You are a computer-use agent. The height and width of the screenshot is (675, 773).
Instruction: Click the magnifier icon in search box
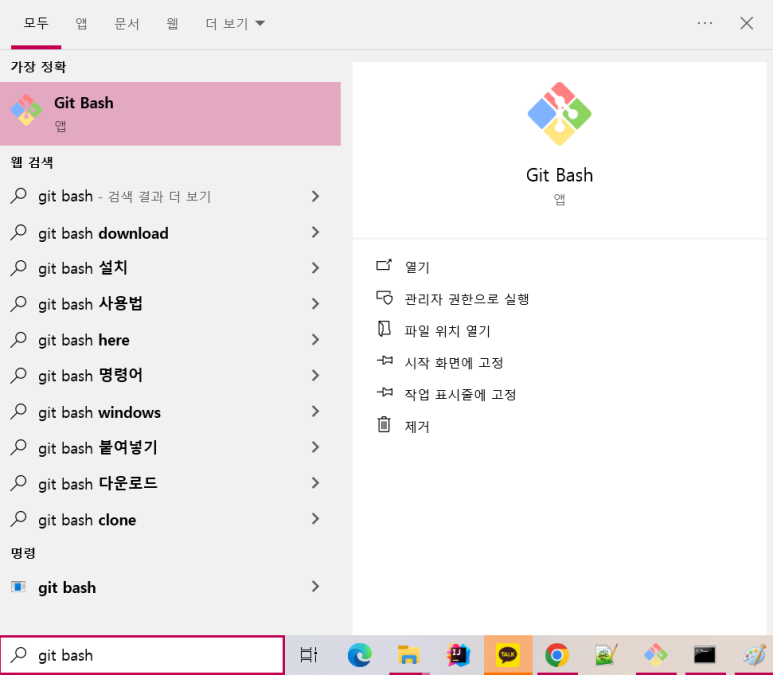pyautogui.click(x=19, y=655)
